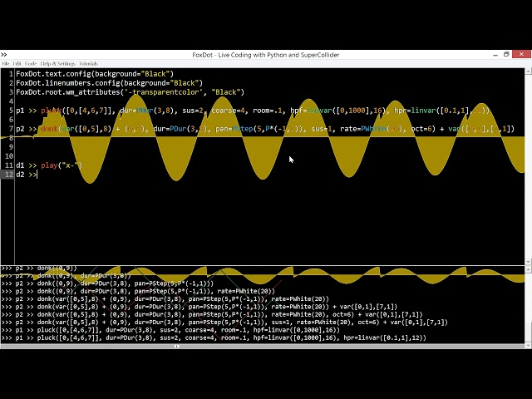Open the Code menu
532x399 pixels.
point(31,63)
